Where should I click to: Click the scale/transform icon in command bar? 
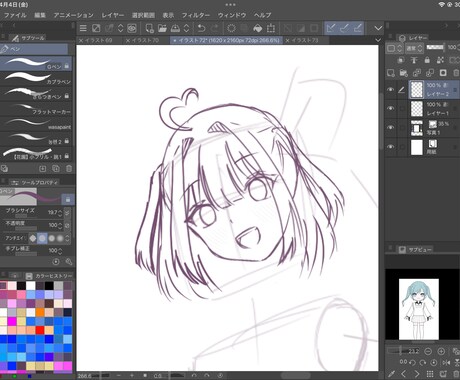[271, 28]
